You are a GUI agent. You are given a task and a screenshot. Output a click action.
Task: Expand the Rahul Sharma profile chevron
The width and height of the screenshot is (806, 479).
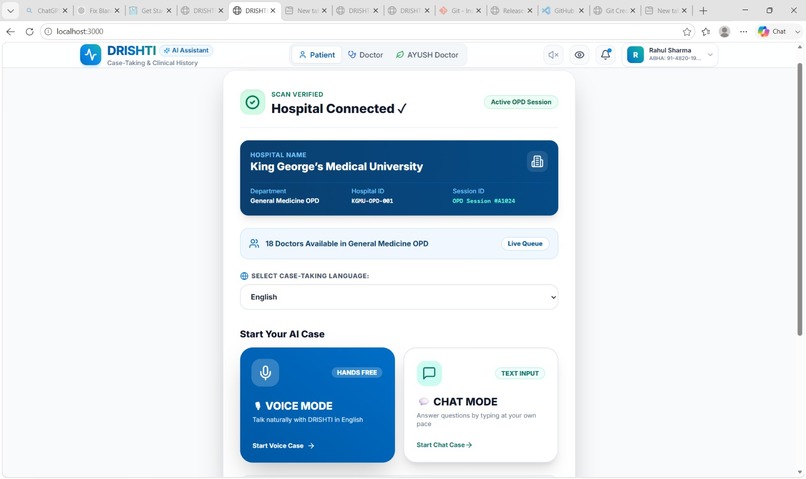pos(710,54)
